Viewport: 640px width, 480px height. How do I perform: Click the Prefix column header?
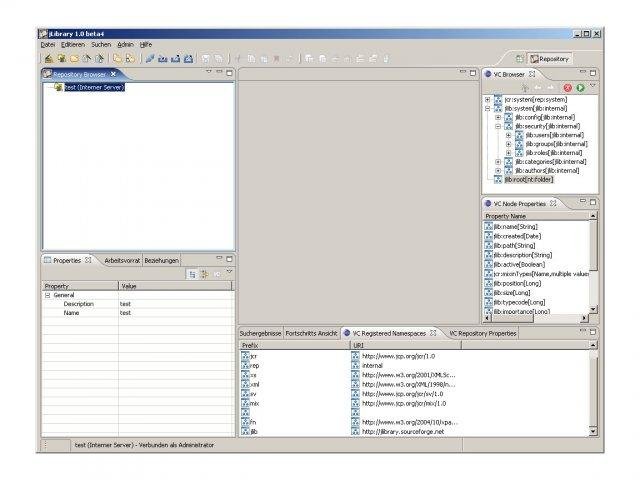click(295, 345)
